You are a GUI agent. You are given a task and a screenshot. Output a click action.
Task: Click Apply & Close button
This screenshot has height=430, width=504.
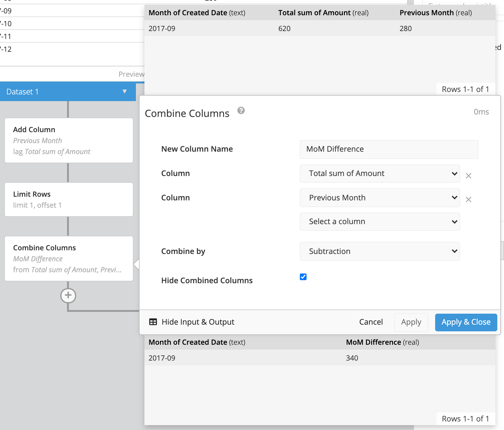click(466, 322)
